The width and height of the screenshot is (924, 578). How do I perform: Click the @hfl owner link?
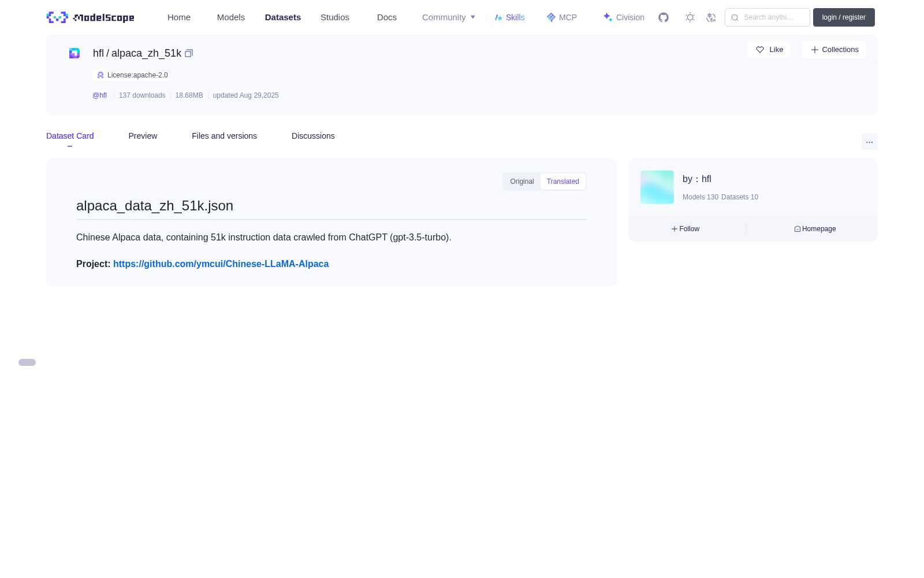coord(99,95)
